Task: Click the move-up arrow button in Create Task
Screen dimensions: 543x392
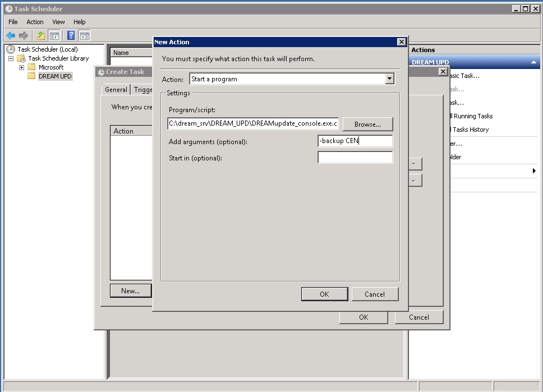Action: pyautogui.click(x=415, y=164)
